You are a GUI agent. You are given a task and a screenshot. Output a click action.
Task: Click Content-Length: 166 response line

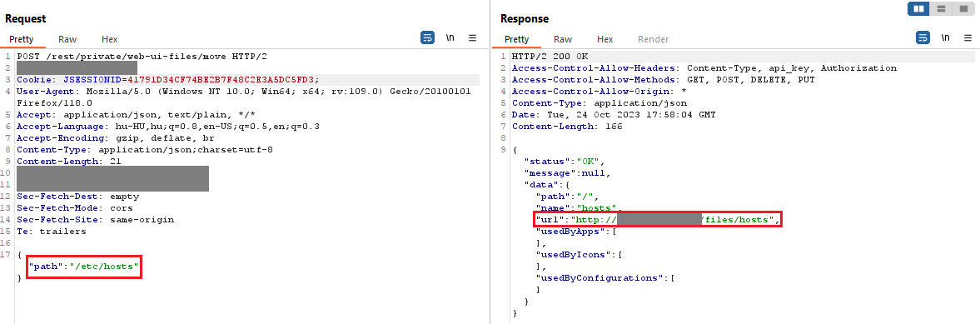567,127
